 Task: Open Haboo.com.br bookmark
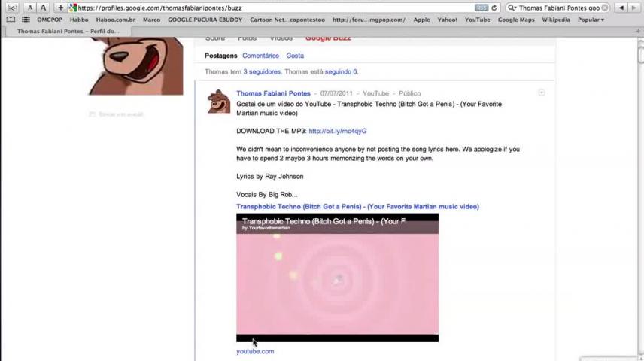click(x=115, y=20)
